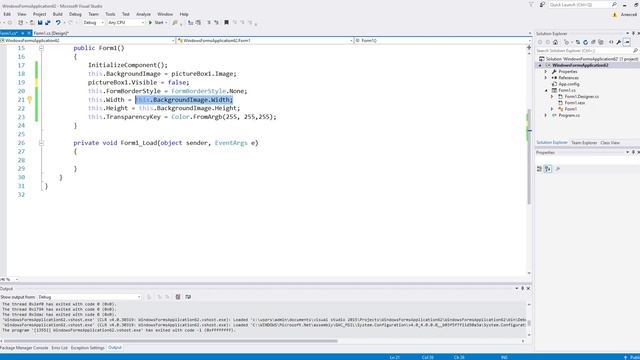Click the Save All toolbar icon
640x360 pixels.
pos(48,23)
